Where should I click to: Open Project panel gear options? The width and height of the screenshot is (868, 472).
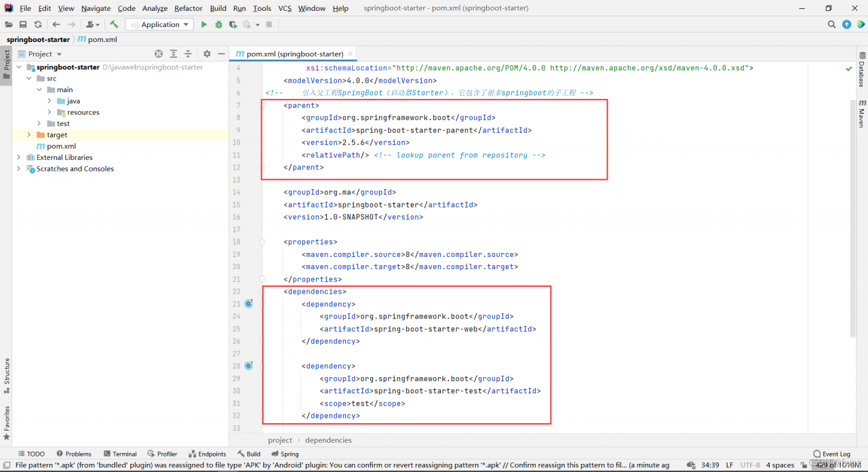point(207,54)
